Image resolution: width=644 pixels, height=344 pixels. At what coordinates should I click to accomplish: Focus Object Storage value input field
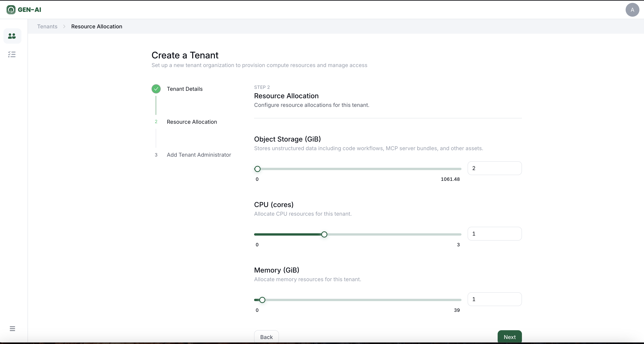click(x=494, y=168)
